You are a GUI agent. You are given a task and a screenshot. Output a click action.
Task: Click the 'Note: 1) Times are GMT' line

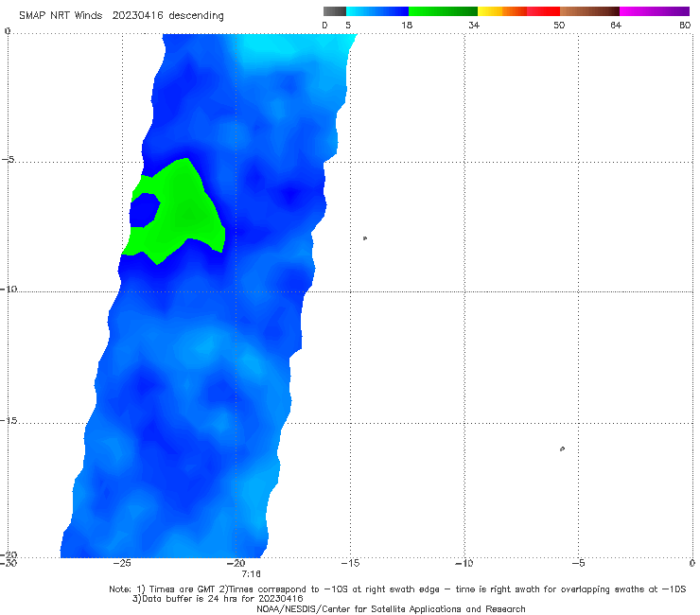pyautogui.click(x=397, y=589)
